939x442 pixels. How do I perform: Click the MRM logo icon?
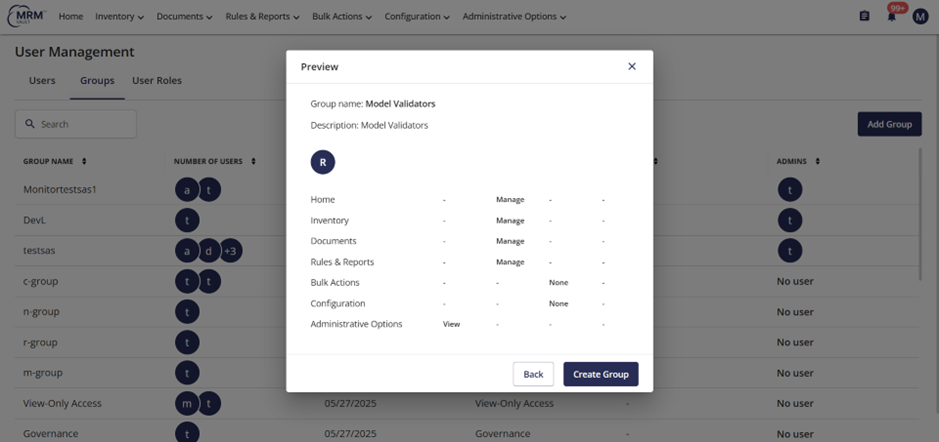[x=26, y=16]
